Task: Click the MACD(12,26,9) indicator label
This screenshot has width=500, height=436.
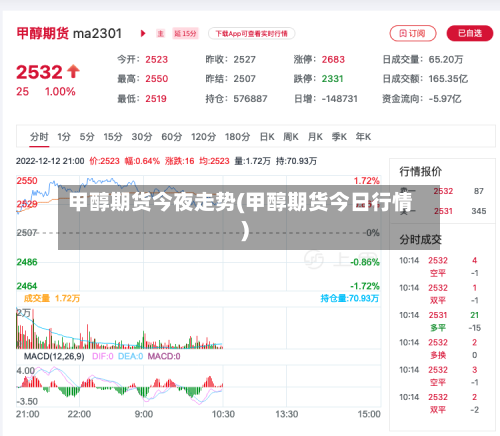Action: [54, 356]
